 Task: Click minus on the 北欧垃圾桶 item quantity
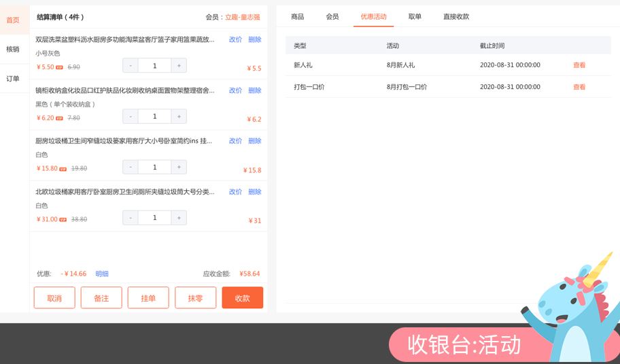point(131,218)
